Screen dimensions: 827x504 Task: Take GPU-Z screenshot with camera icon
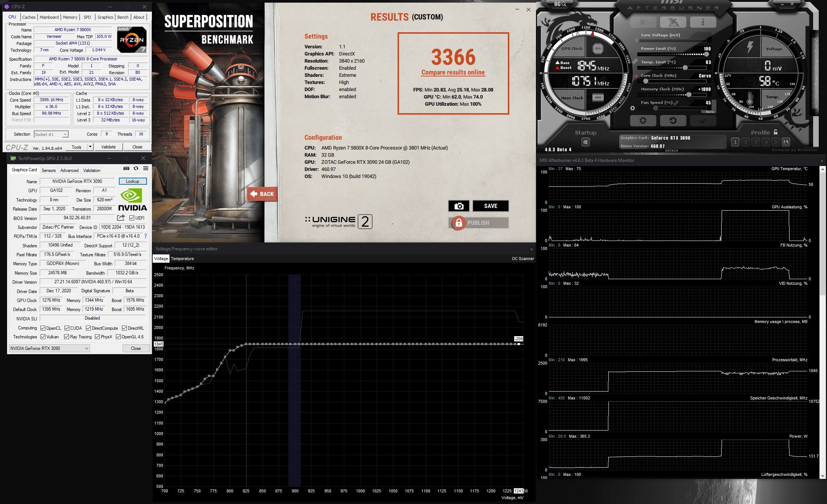point(126,169)
